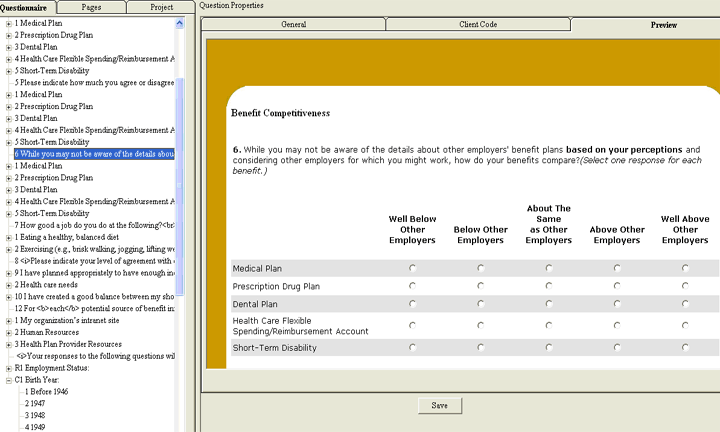Choose About The Same for Dental Plan
The height and width of the screenshot is (432, 720).
(549, 303)
